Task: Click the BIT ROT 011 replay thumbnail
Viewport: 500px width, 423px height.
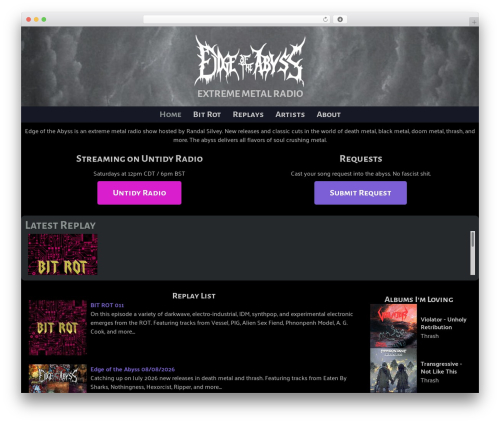Action: pyautogui.click(x=58, y=328)
